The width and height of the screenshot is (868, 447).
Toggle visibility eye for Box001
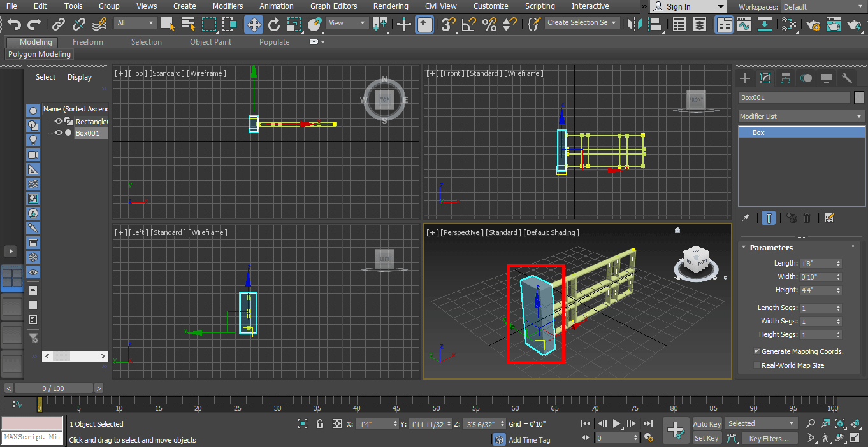pyautogui.click(x=58, y=132)
